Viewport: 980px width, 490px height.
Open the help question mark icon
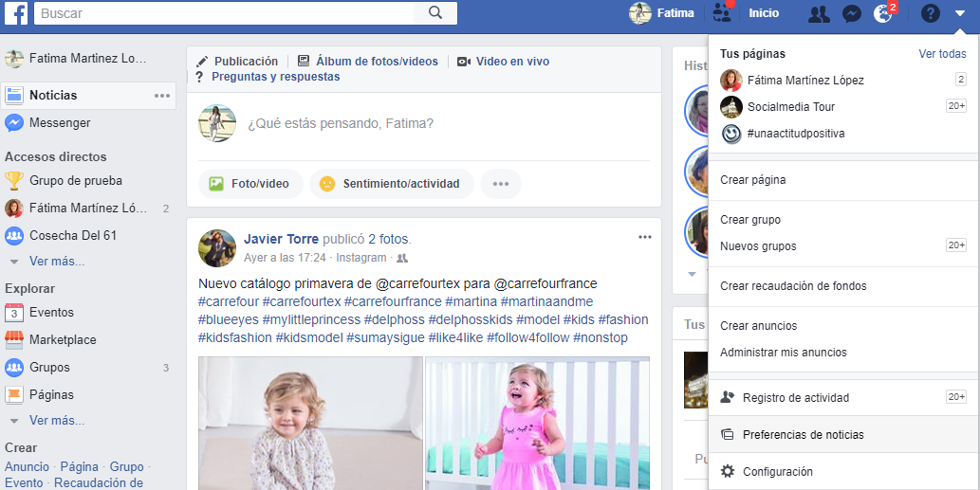click(x=930, y=13)
